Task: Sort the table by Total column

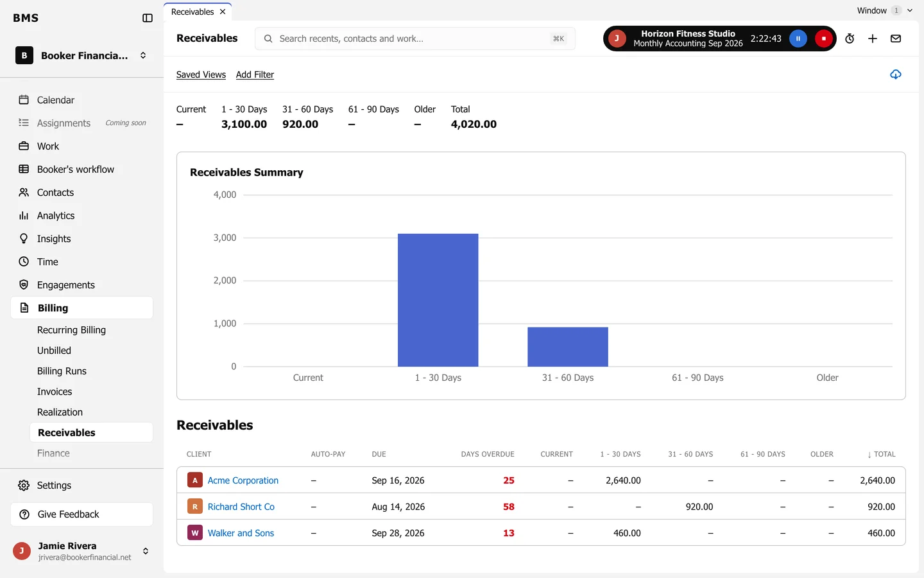Action: [881, 454]
